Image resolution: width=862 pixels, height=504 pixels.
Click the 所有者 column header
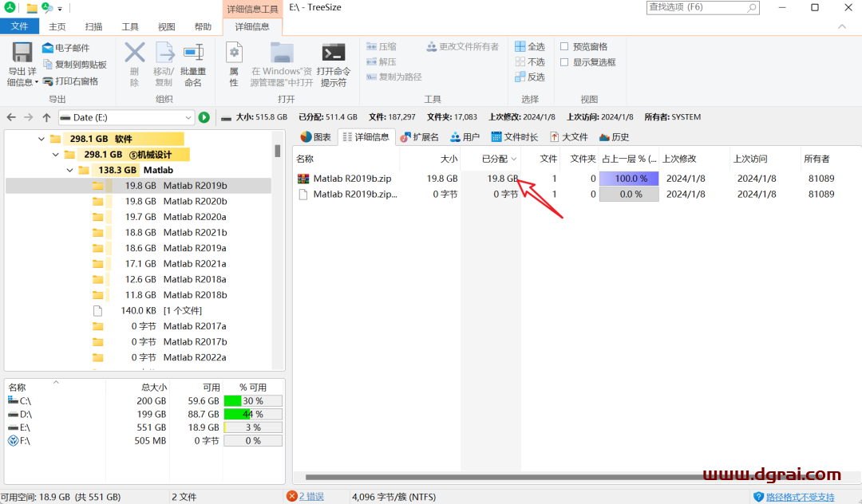817,159
